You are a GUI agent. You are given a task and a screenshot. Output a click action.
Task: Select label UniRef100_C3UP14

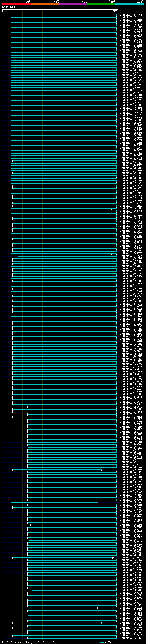tap(131, 110)
